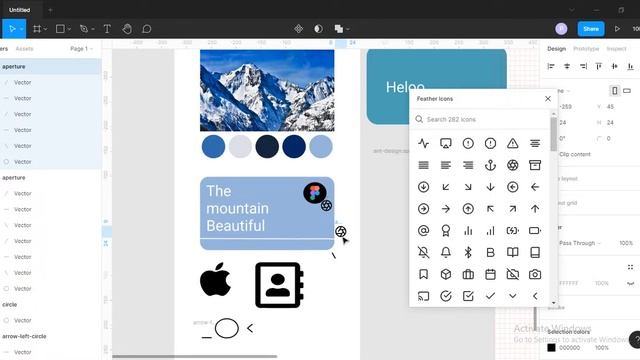Click the Boolean union icon
This screenshot has height=360, width=640.
[x=338, y=29]
